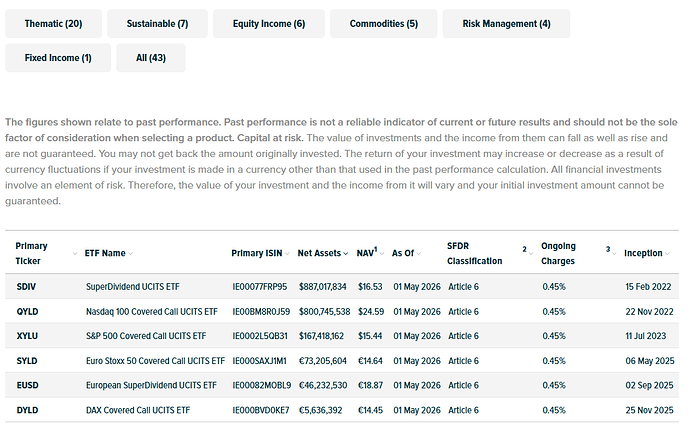The image size is (690, 435).
Task: Click net assets $887,017,834
Action: 323,287
